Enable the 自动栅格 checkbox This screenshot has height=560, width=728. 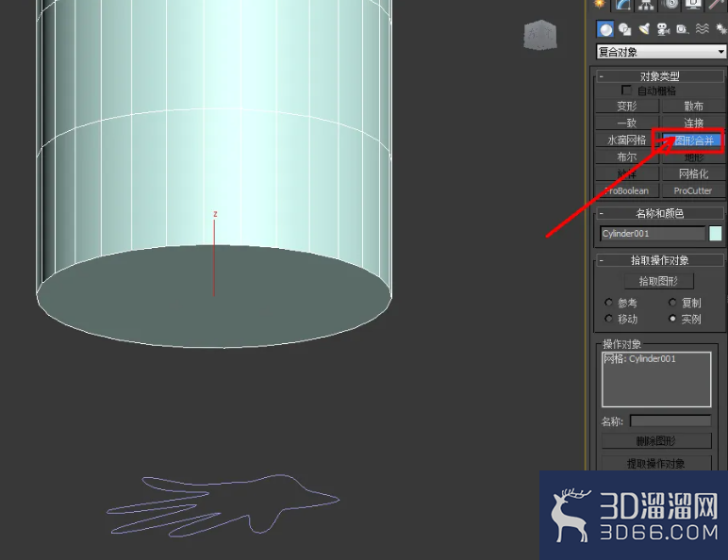point(626,90)
